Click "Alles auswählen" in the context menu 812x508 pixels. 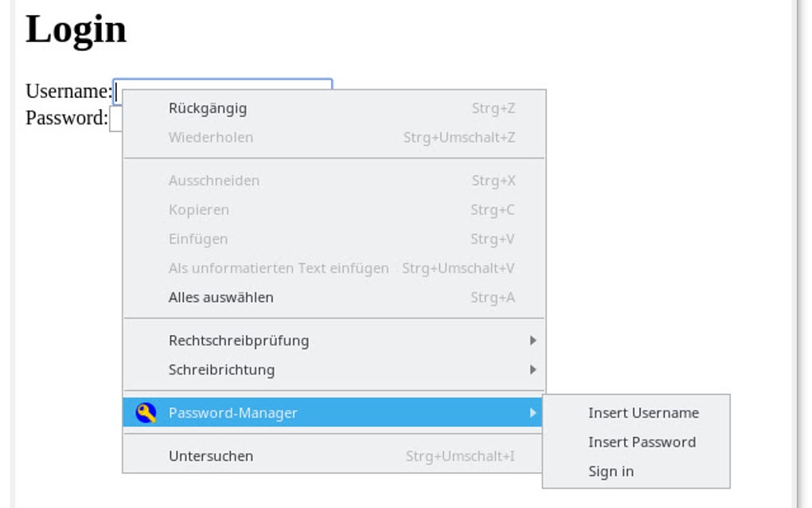(221, 297)
